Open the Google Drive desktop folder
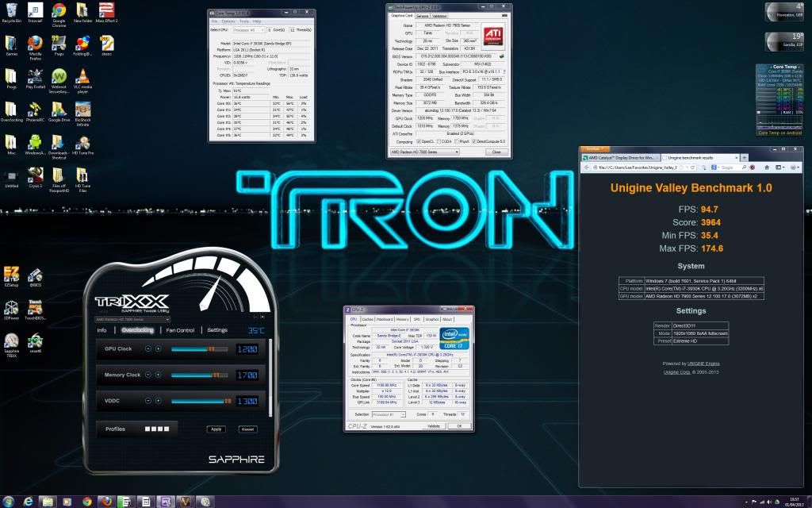812x508 pixels. coord(59,112)
